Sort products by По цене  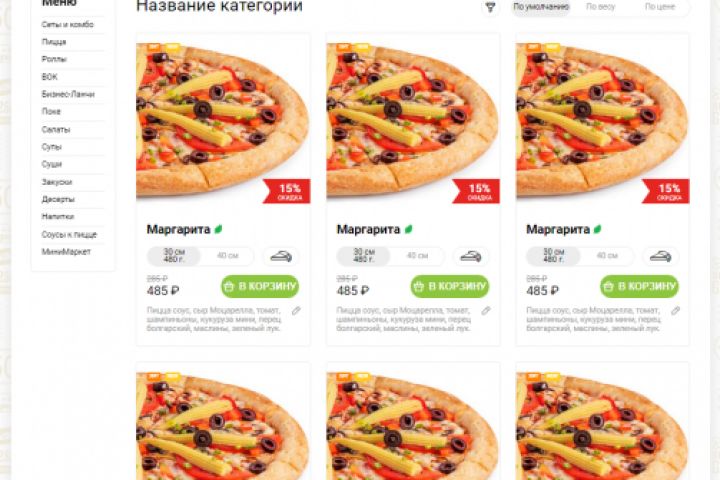[659, 7]
